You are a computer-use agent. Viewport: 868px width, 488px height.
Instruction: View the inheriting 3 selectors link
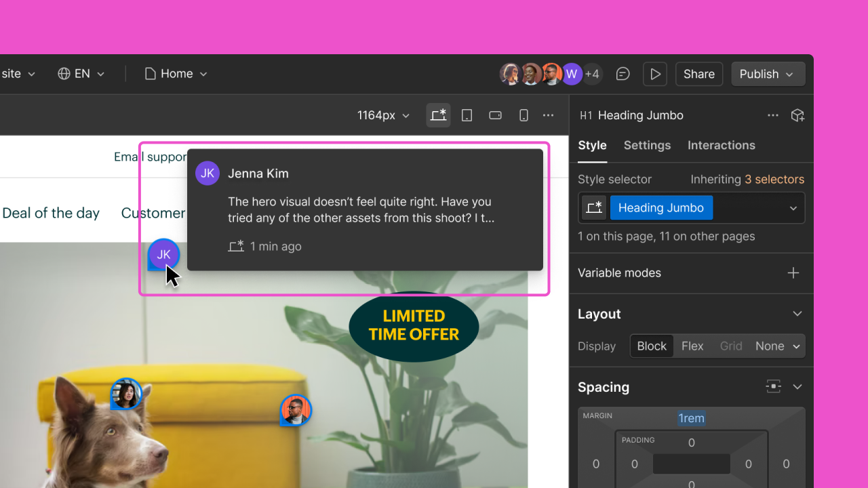pos(774,179)
